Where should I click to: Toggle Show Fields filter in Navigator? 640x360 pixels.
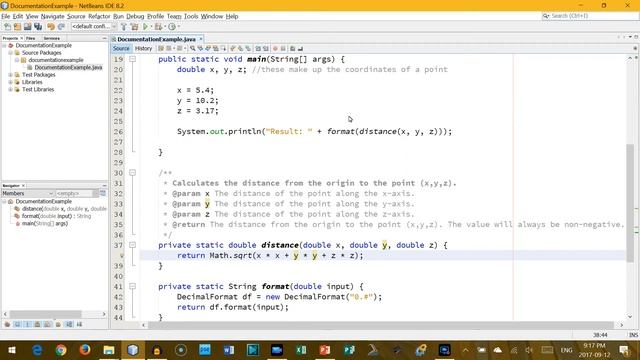click(x=17, y=324)
